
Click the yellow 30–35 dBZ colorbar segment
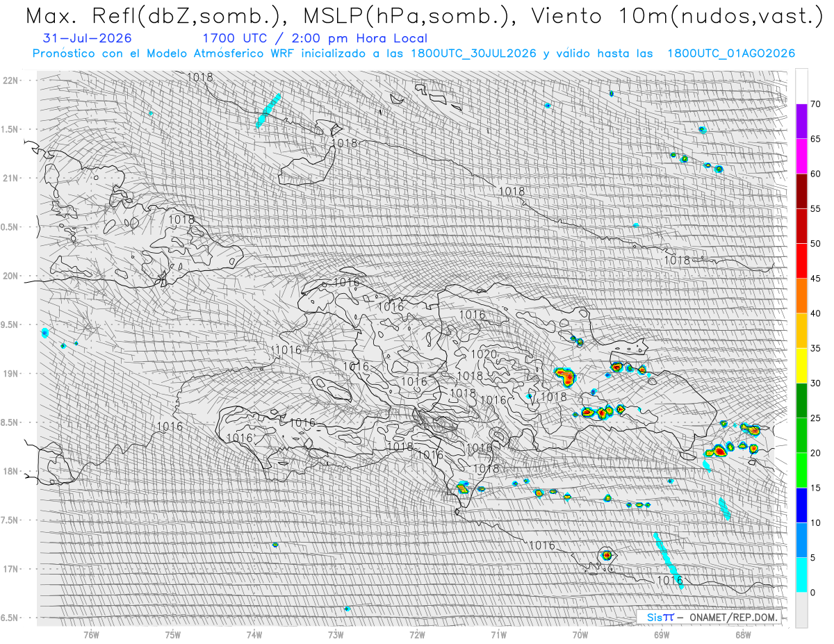[x=801, y=365]
